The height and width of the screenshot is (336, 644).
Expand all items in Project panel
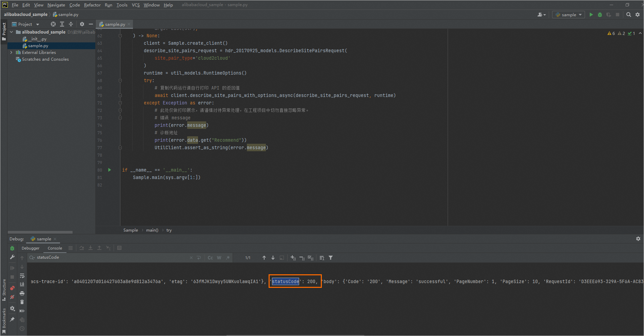pyautogui.click(x=62, y=24)
